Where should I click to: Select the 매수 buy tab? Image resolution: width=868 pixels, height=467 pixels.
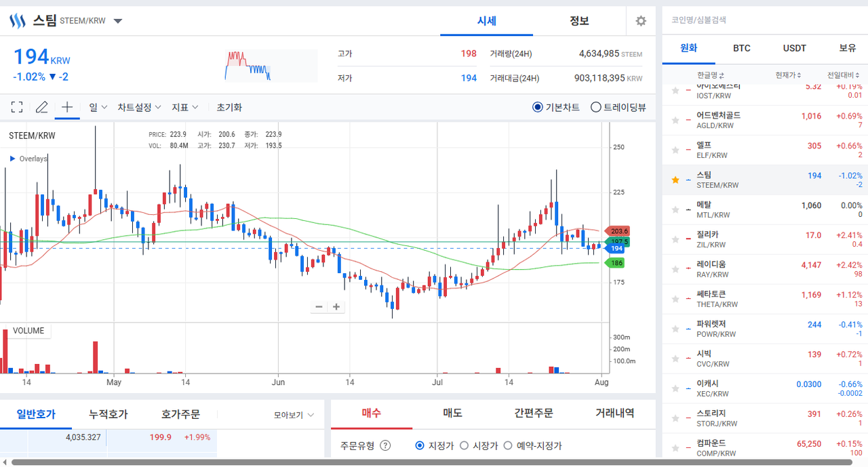tap(372, 413)
